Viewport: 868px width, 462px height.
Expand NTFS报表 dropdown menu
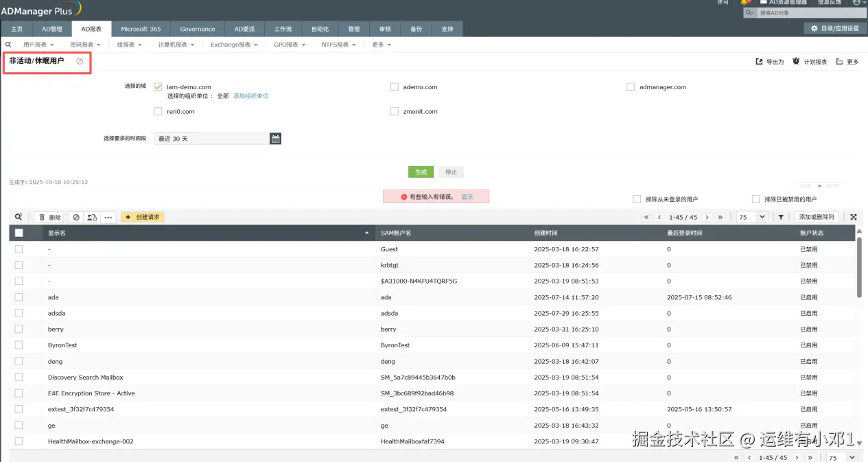tap(339, 45)
